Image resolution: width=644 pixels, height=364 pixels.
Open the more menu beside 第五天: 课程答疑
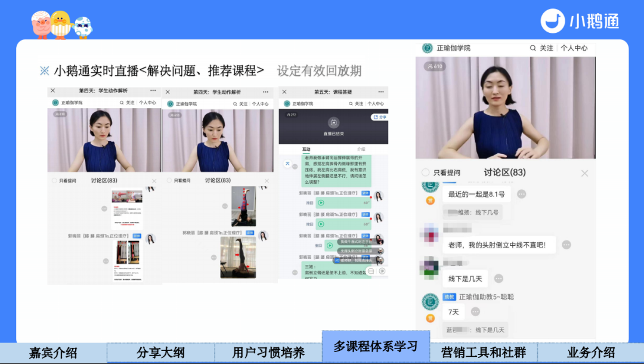pyautogui.click(x=380, y=92)
